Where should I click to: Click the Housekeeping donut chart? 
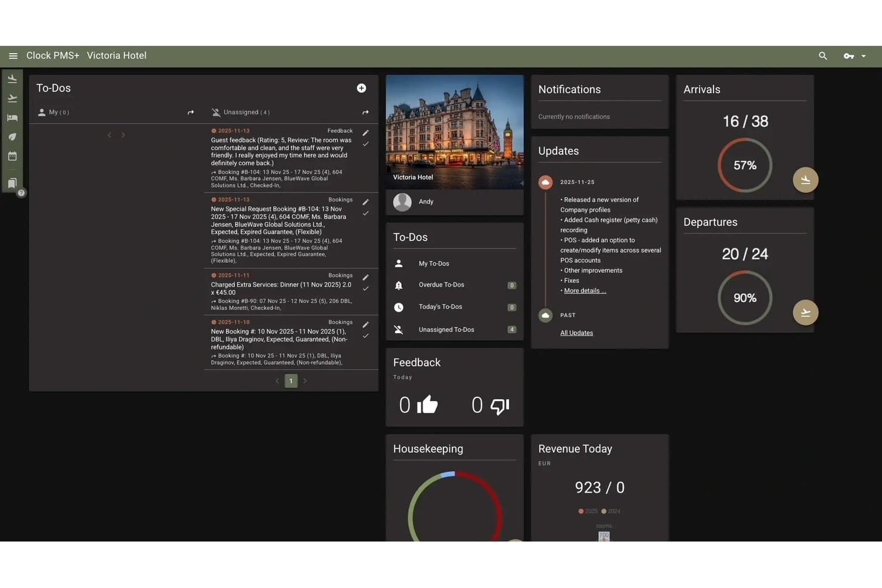pyautogui.click(x=455, y=506)
